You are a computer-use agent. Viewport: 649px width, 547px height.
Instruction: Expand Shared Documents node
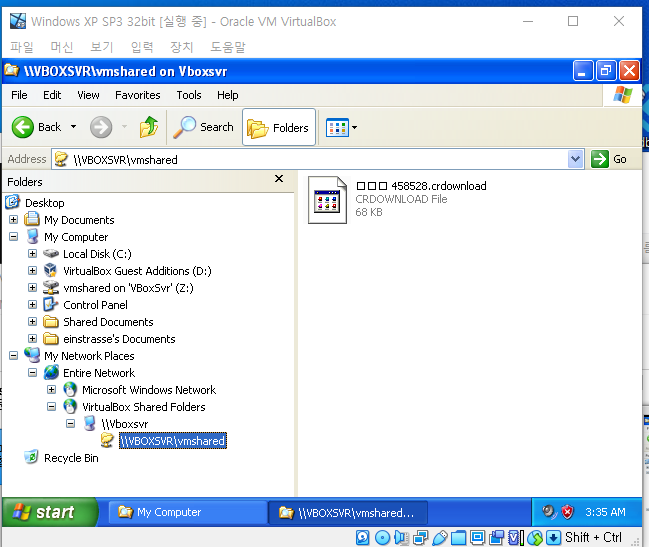tap(33, 321)
